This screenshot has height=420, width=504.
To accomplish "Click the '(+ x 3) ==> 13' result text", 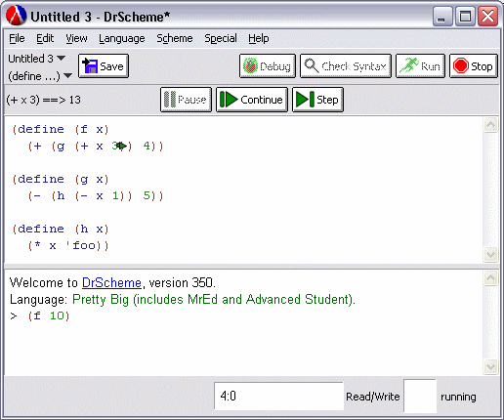I will click(43, 100).
